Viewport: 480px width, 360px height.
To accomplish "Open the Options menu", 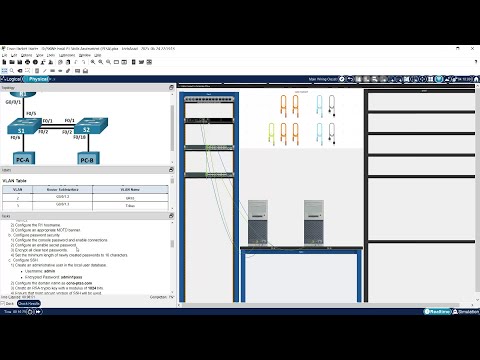I will [27, 55].
